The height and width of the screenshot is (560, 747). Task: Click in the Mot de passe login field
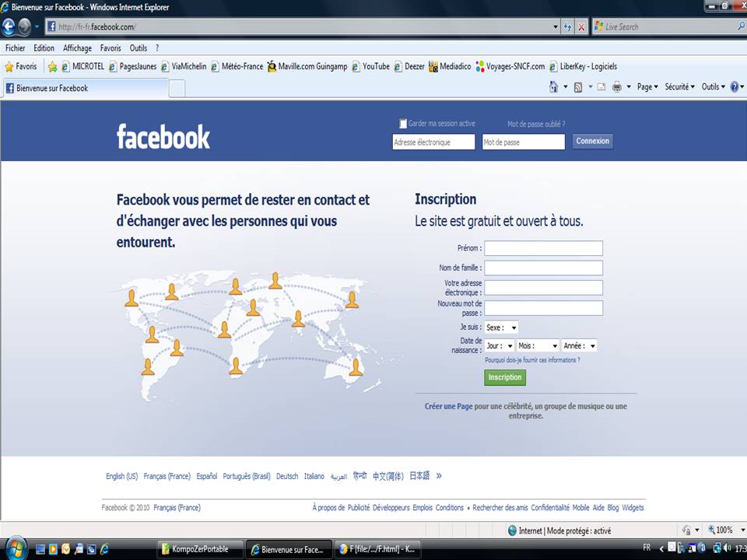524,142
